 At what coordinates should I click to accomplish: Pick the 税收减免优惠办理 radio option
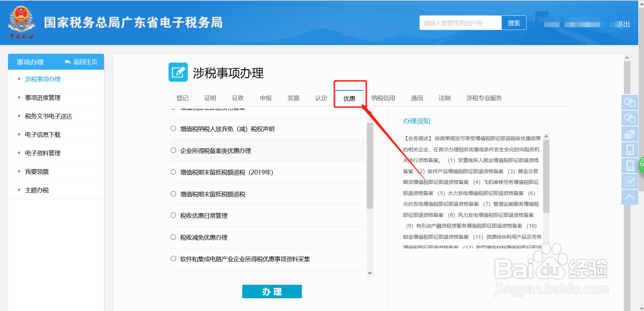[x=173, y=237]
